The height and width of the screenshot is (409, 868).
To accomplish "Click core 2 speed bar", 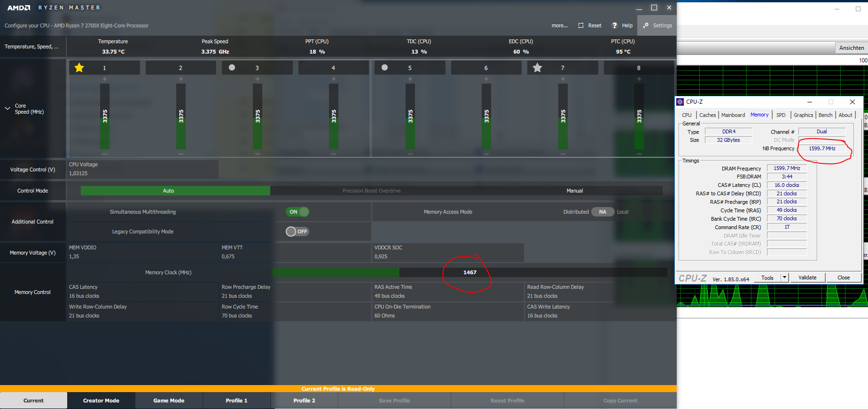I will pyautogui.click(x=180, y=116).
